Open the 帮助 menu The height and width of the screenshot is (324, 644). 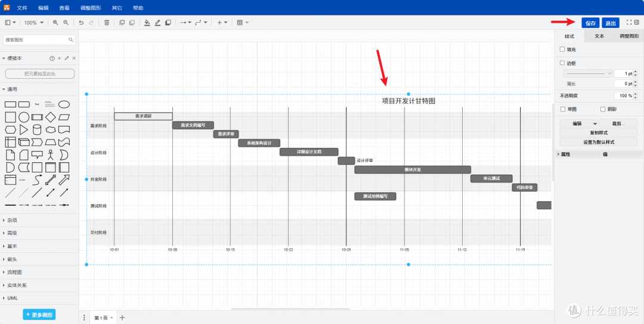tap(138, 8)
